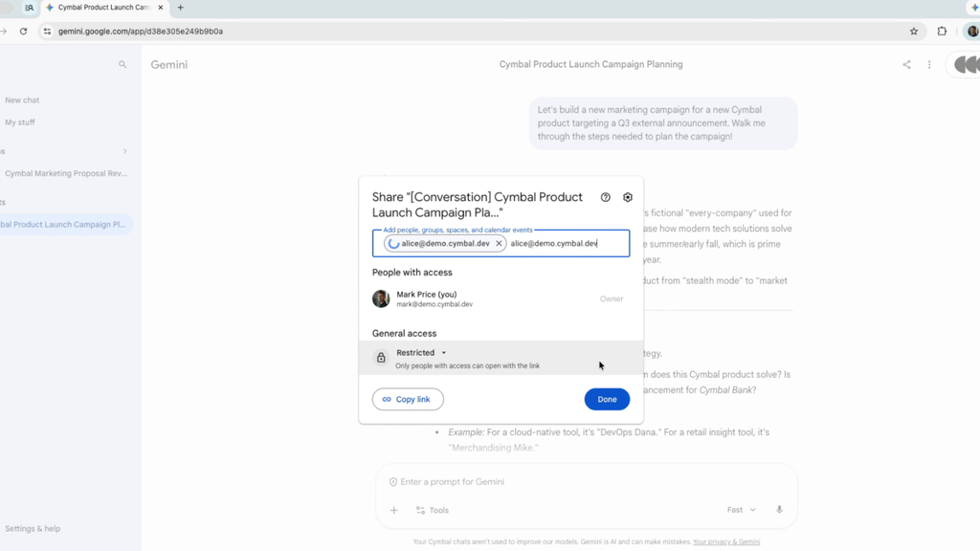Open a new browser tab
This screenshot has width=980, height=551.
coord(181,8)
